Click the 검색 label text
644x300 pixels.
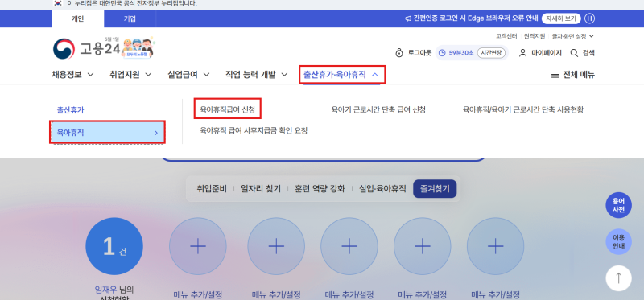click(588, 53)
